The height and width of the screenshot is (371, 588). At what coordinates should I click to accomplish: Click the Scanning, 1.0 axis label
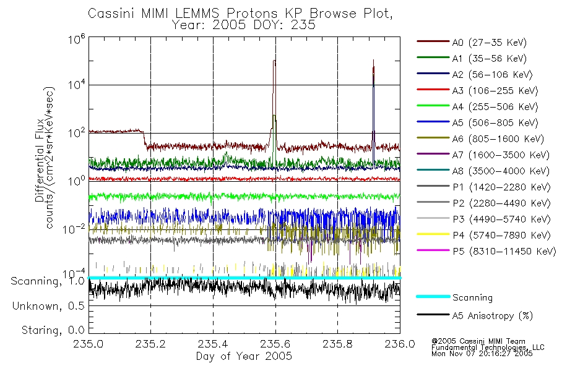[x=48, y=281]
